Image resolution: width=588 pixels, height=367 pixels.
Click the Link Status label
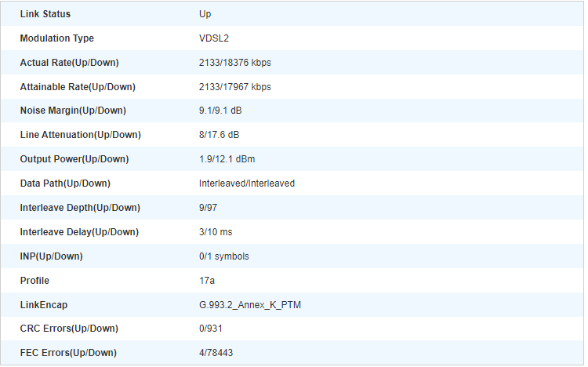[x=45, y=14]
